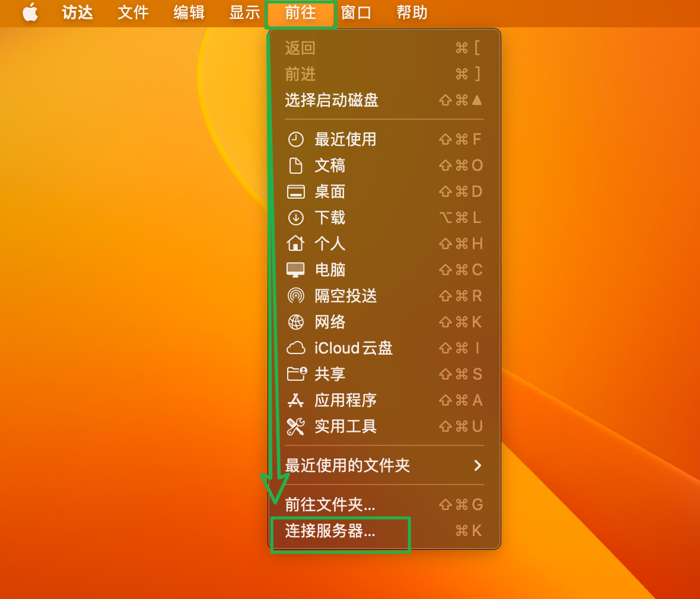Open iCloud 云盘 from menu
The width and height of the screenshot is (700, 599).
tap(384, 348)
